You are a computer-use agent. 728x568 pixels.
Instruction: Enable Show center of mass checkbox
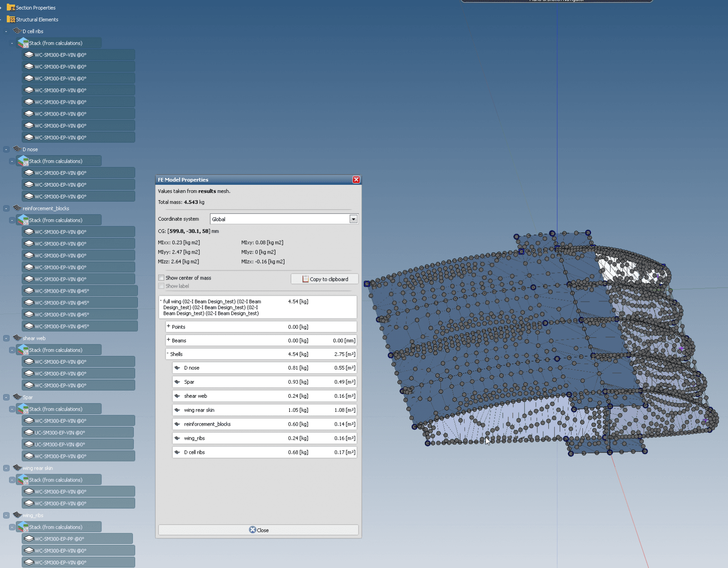161,278
